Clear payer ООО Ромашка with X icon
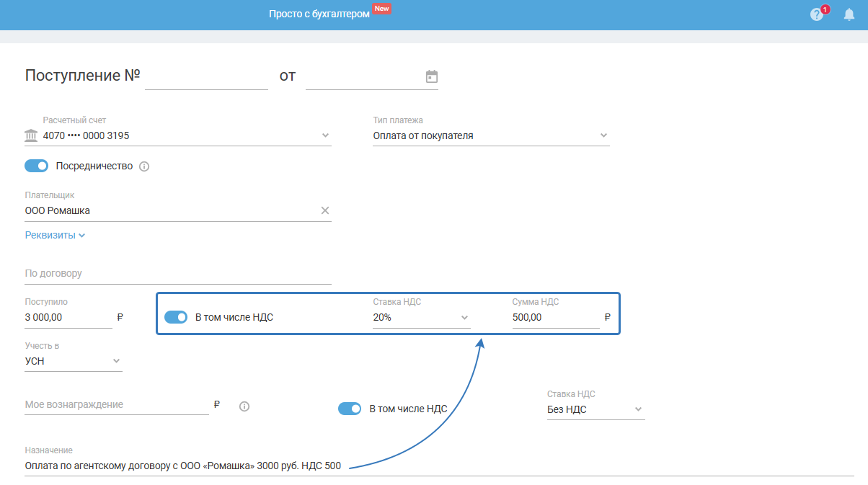This screenshot has height=485, width=868. click(324, 210)
